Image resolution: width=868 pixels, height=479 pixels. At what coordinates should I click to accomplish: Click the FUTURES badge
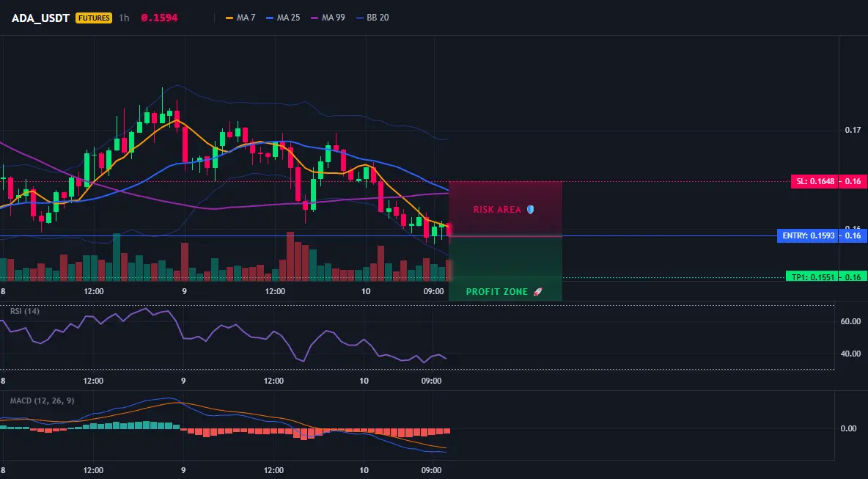[x=94, y=18]
